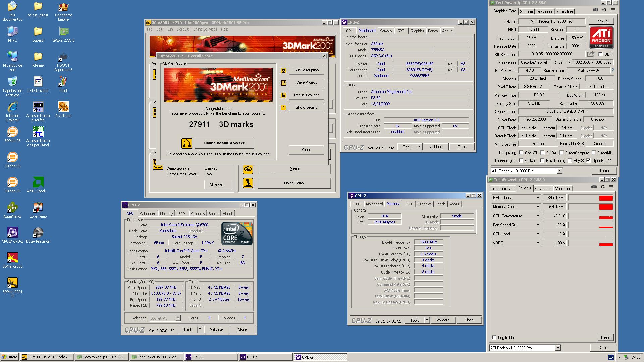644x362 pixels.
Task: Open the Inicio start button
Action: [x=10, y=357]
